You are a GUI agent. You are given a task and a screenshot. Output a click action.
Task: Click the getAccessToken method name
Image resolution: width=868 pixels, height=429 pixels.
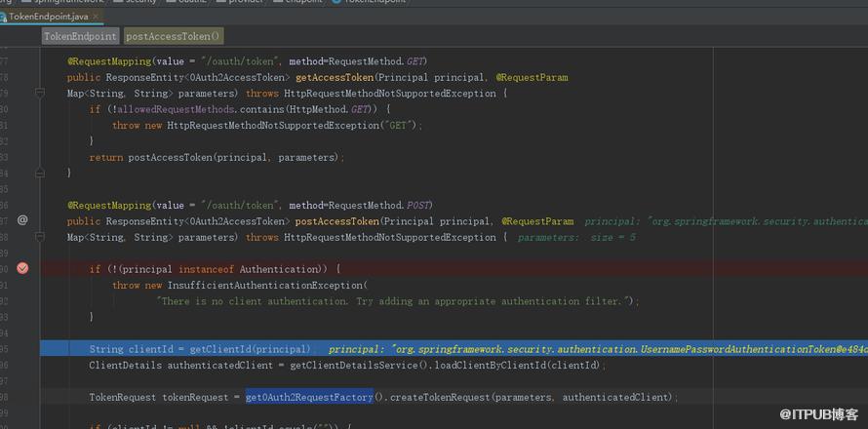coord(335,77)
